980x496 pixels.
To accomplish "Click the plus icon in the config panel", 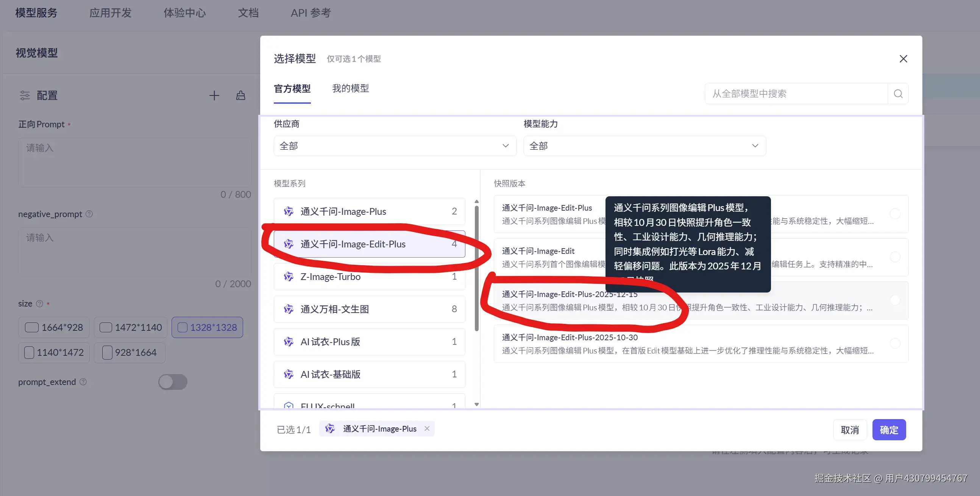I will click(214, 95).
